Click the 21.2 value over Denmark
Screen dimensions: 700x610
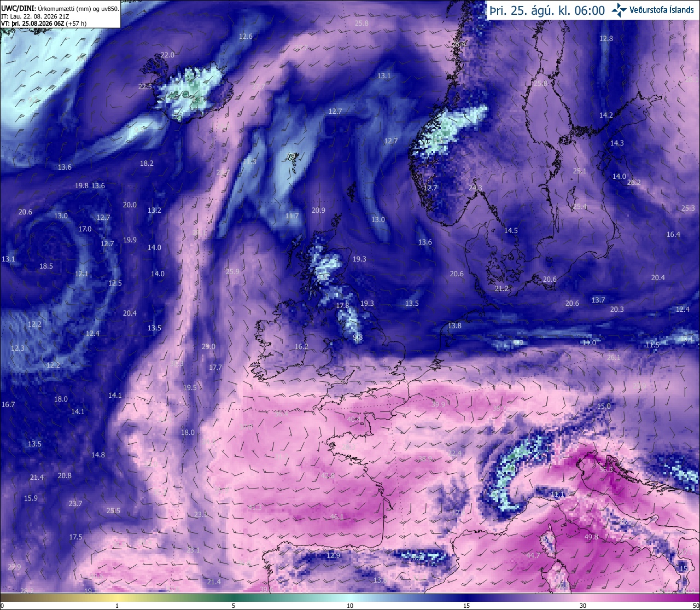pos(501,288)
